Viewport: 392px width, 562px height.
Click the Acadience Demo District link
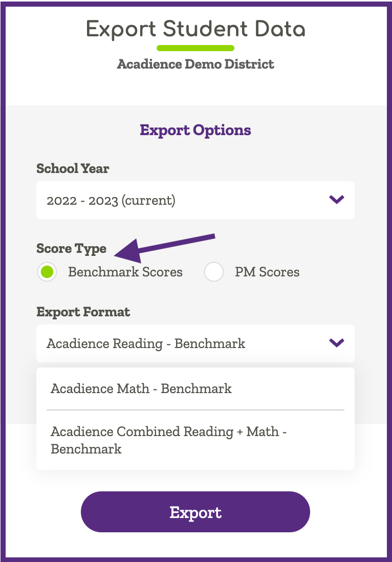coord(195,64)
